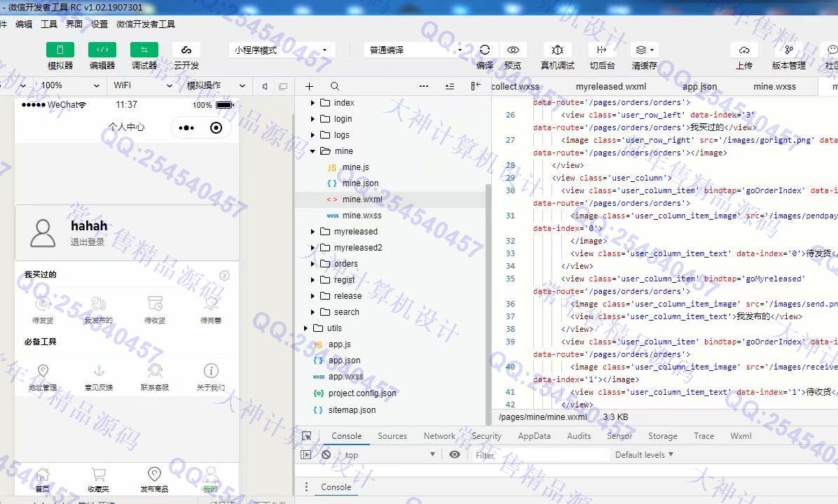Click the add new file plus icon
The width and height of the screenshot is (838, 504).
click(x=310, y=86)
